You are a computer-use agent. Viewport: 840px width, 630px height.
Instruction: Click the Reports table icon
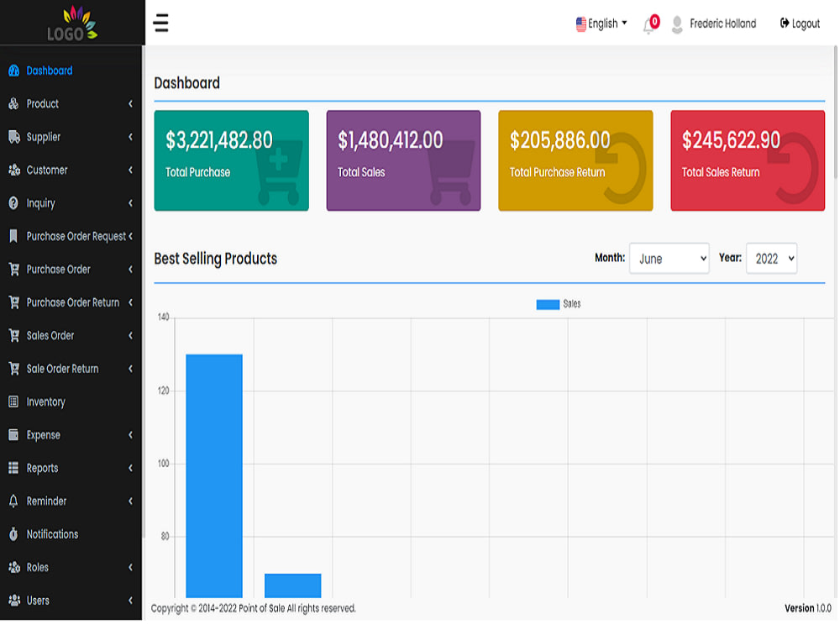(14, 469)
